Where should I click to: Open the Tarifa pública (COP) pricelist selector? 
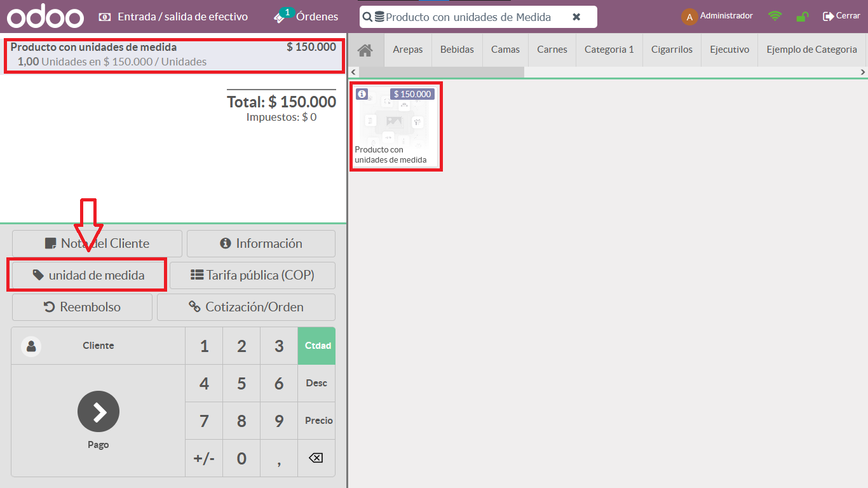pyautogui.click(x=252, y=275)
